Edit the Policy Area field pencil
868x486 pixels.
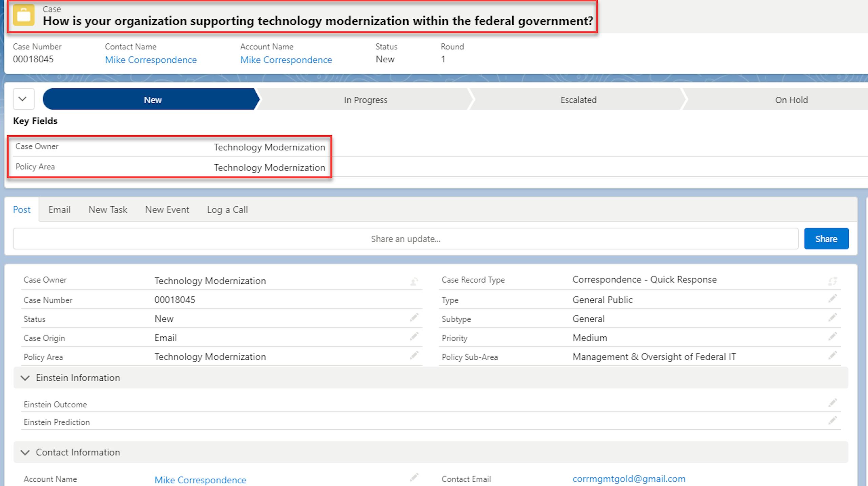[x=414, y=356]
